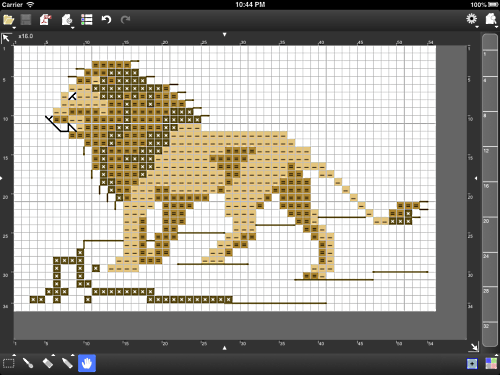Toggle the single-stitch view mode button
The height and width of the screenshot is (375, 500).
tap(472, 364)
